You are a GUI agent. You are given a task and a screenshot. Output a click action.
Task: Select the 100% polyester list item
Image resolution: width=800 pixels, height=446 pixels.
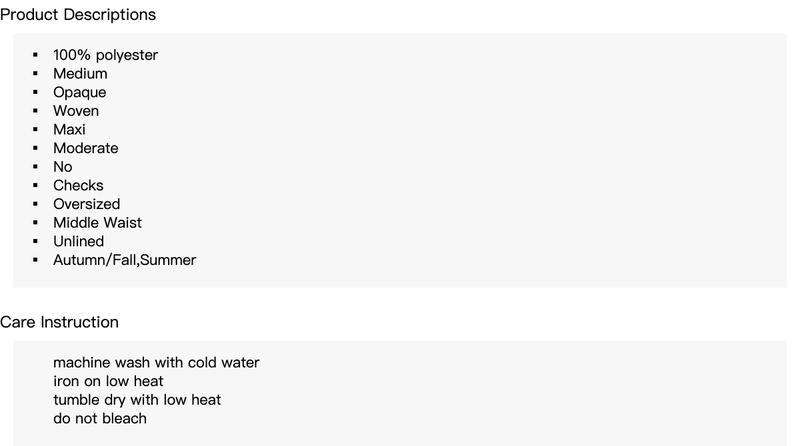[106, 55]
